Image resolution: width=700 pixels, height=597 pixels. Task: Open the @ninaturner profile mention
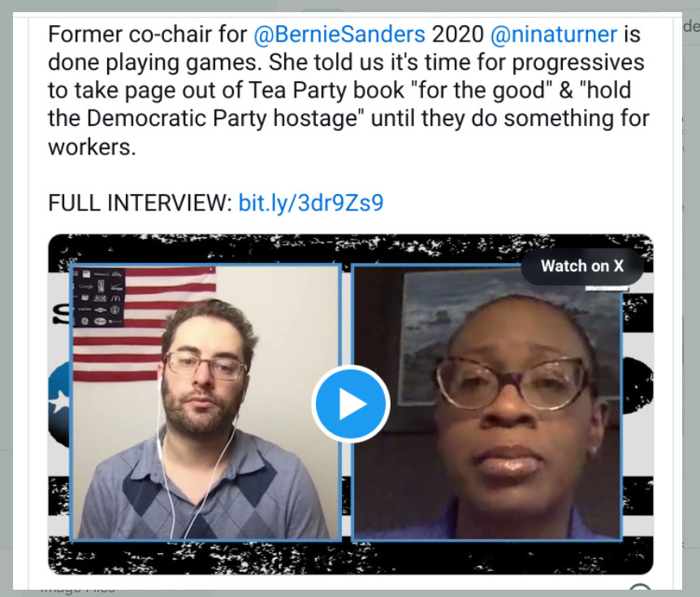pos(554,34)
